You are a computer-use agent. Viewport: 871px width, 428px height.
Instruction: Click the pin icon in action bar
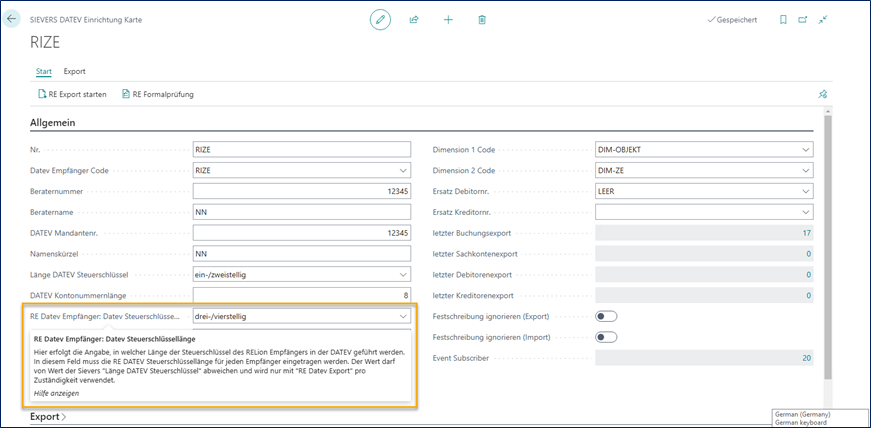(822, 95)
